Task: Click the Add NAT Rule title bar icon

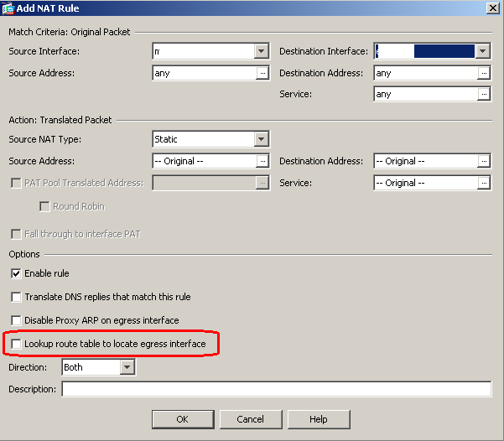Action: (x=9, y=8)
